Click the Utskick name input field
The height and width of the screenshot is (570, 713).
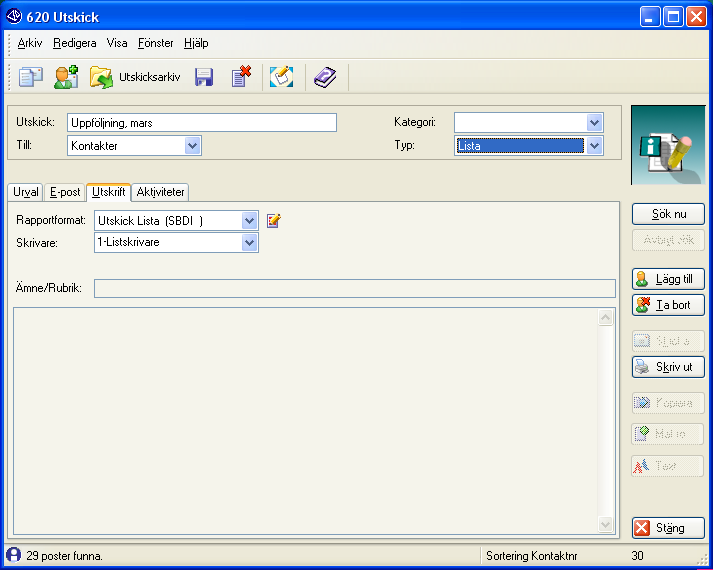pos(202,123)
